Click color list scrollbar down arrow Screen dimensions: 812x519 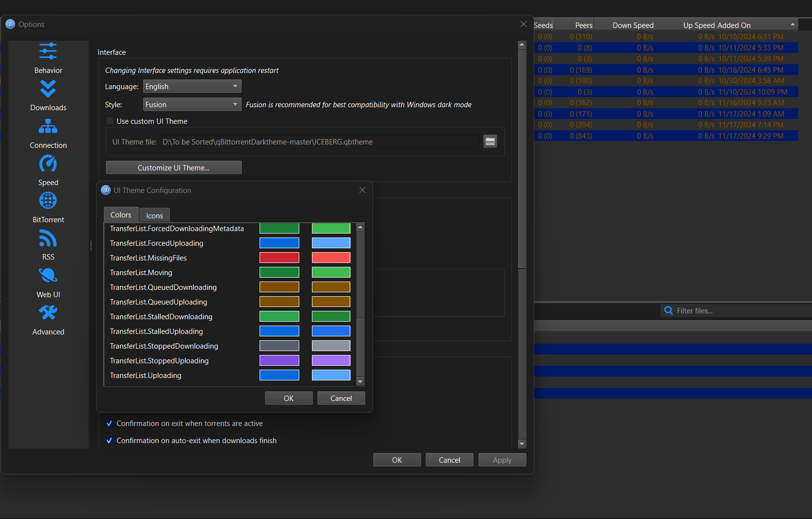[x=360, y=381]
